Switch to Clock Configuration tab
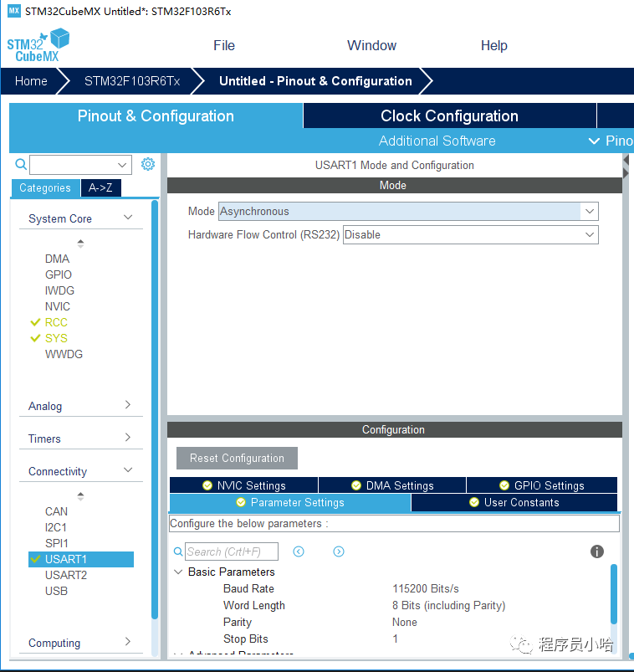The width and height of the screenshot is (634, 672). pos(449,116)
